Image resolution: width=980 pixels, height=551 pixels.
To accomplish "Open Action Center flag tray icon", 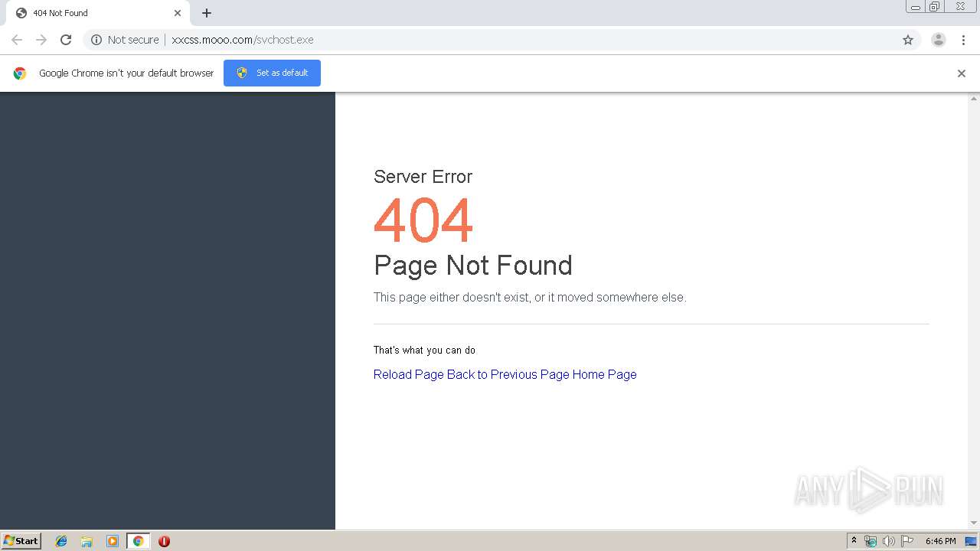I will [907, 541].
